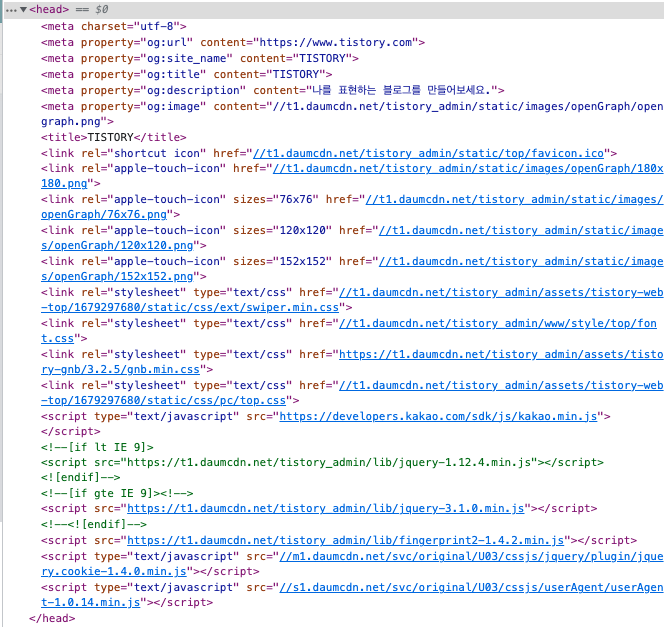This screenshot has width=664, height=627.
Task: Select the [if lt IE 9] comment line
Action: (97, 447)
